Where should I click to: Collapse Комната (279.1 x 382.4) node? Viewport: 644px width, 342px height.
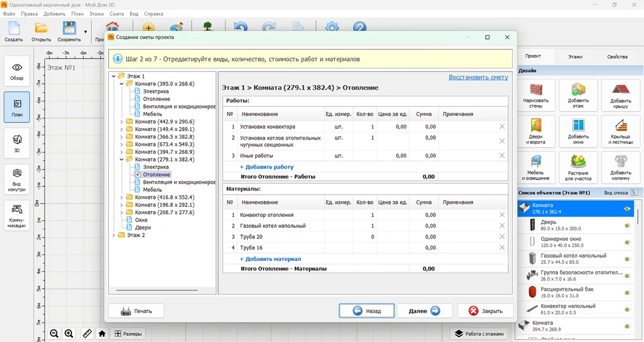point(121,159)
